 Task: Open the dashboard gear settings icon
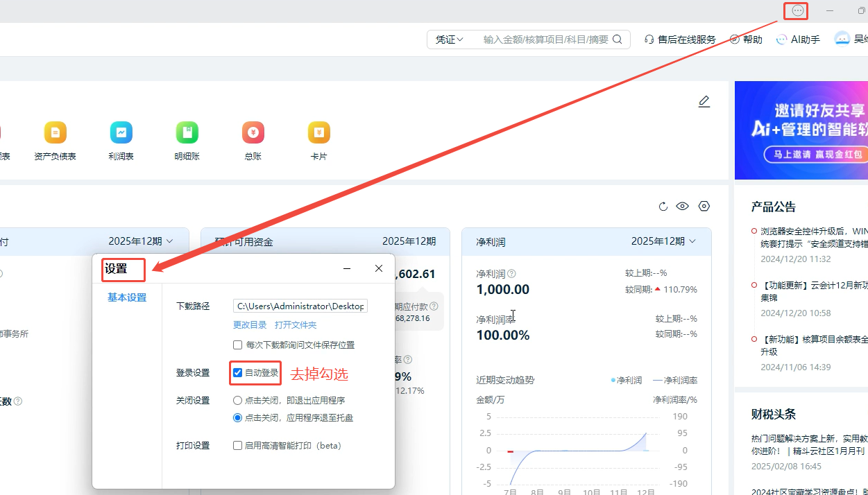(704, 207)
